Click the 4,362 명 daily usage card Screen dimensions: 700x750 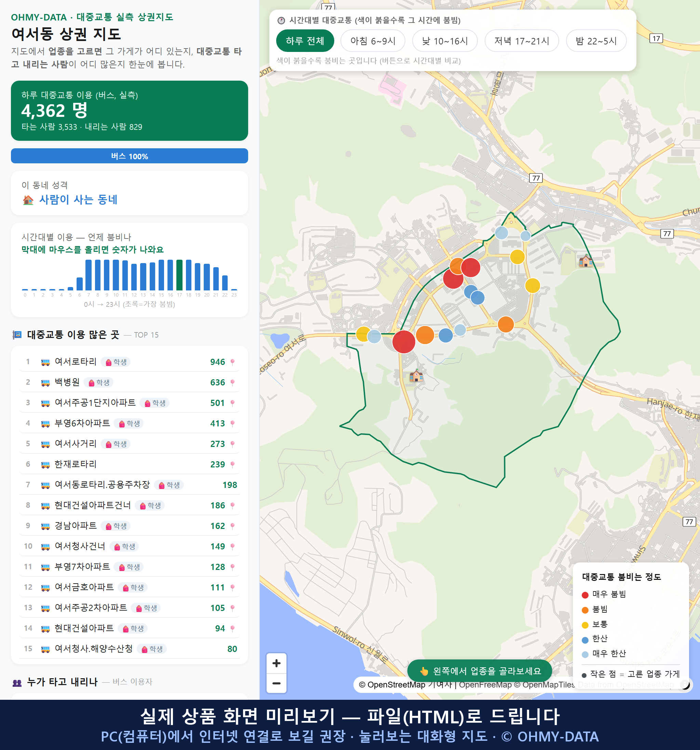pos(130,111)
